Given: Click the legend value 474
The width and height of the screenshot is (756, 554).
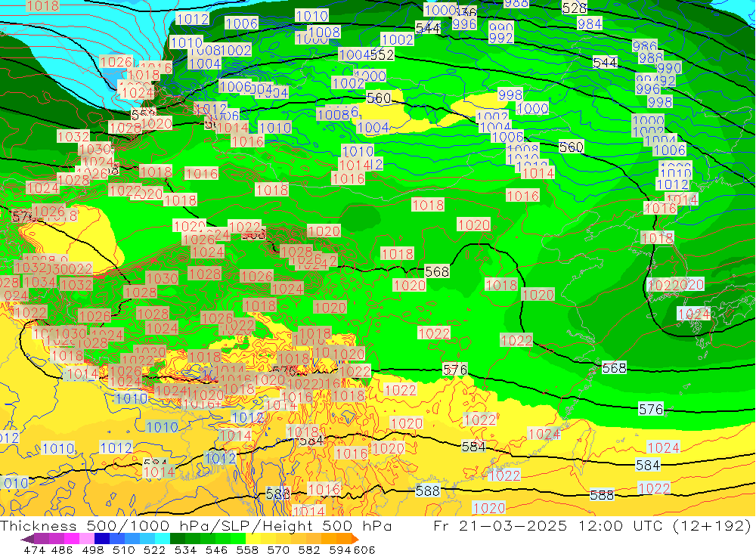Looking at the screenshot, I should [x=34, y=549].
